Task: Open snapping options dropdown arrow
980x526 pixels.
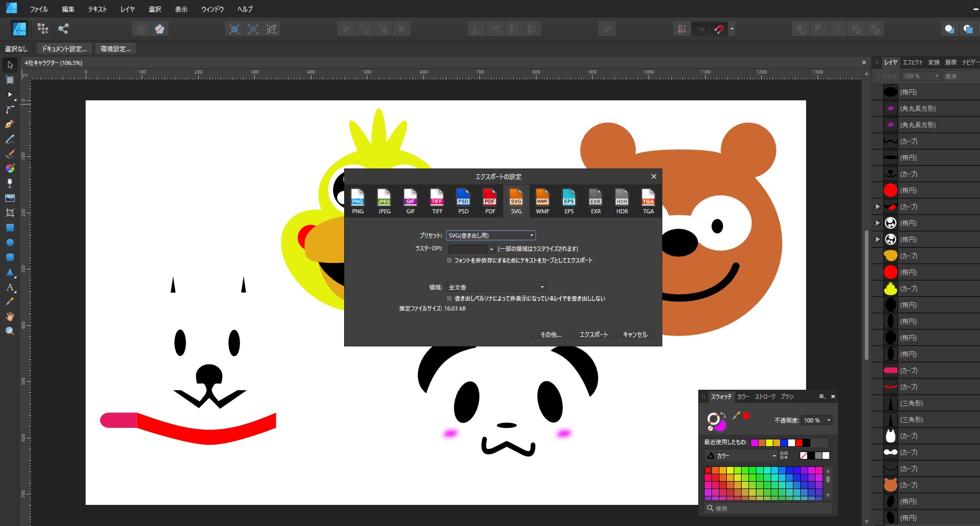Action: [732, 29]
